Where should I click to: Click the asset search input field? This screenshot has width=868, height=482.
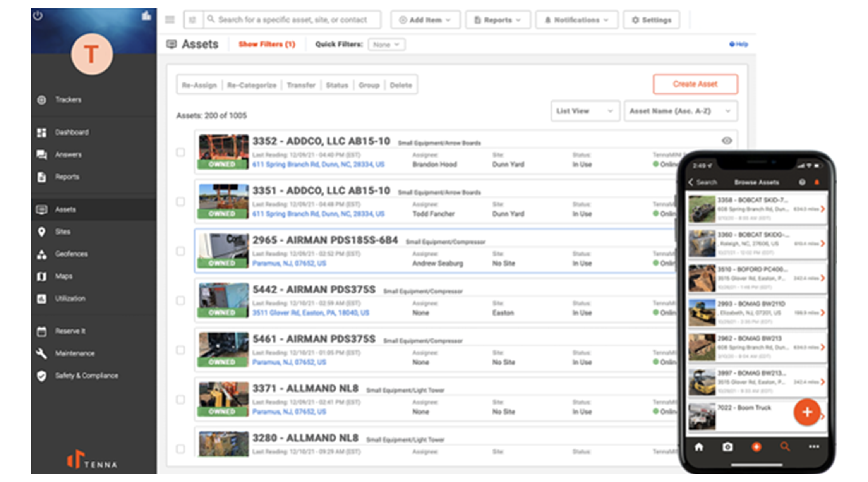click(292, 20)
